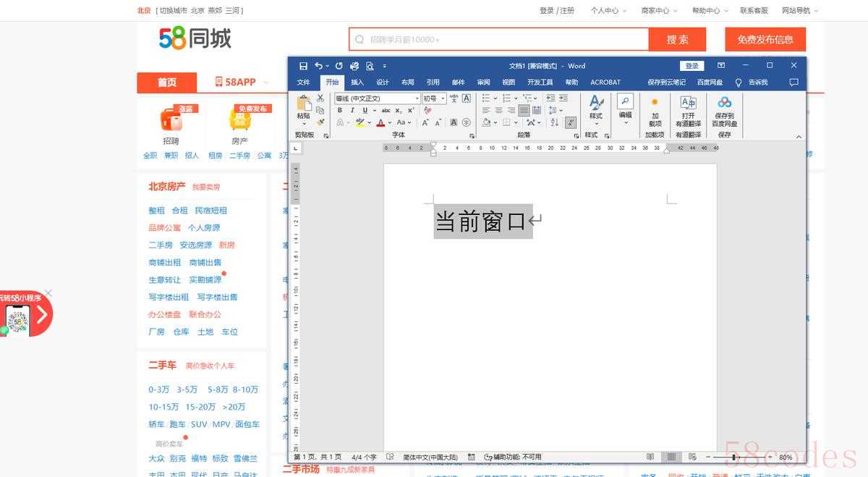Click the Clear All Formatting eraser icon
The width and height of the screenshot is (868, 477).
pyautogui.click(x=427, y=110)
